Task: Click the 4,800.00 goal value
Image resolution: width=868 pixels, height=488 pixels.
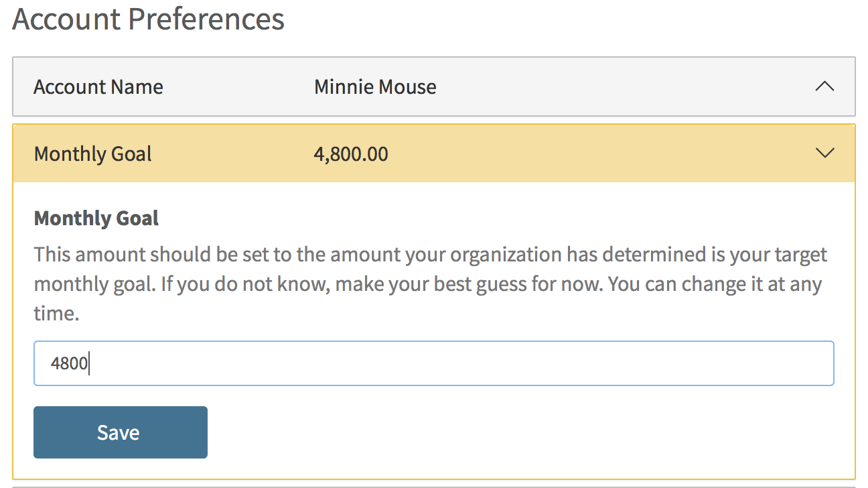Action: tap(351, 154)
